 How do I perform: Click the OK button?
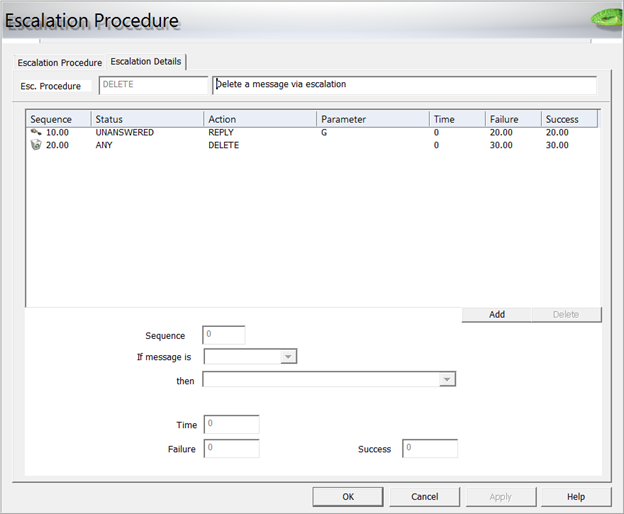pyautogui.click(x=348, y=496)
